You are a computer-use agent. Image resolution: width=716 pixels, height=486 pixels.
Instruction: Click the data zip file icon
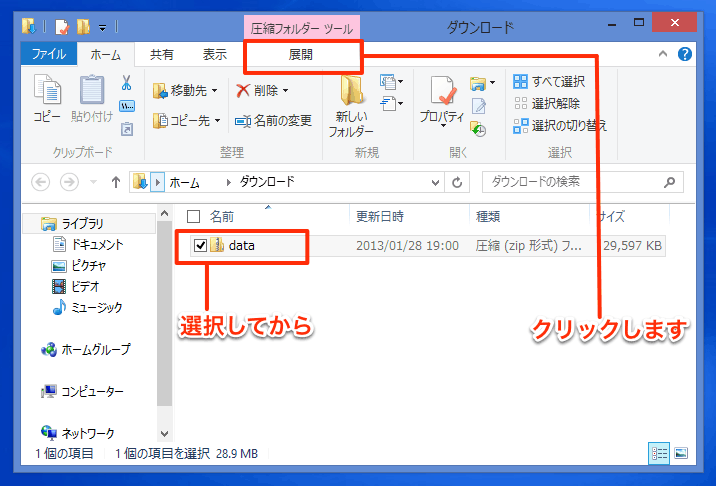coord(217,245)
